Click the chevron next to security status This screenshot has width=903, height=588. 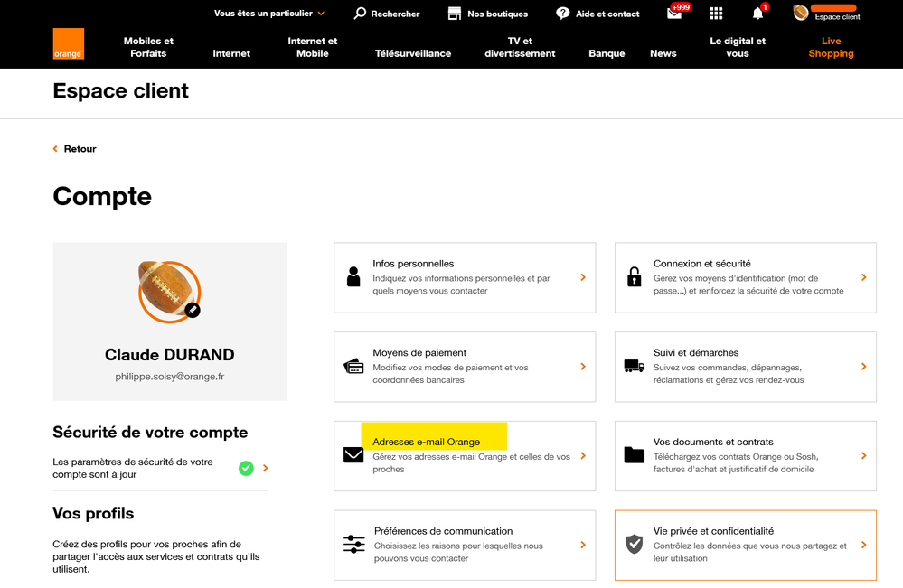(x=265, y=468)
